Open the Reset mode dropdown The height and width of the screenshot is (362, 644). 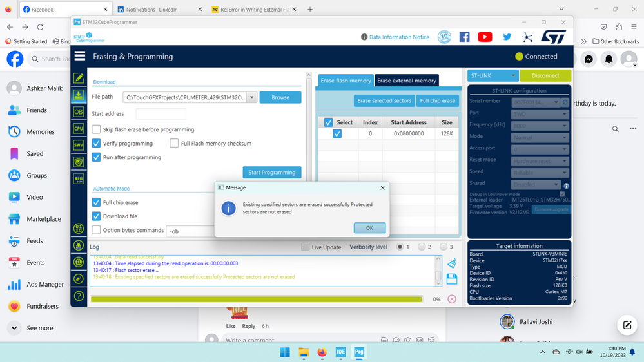[540, 161]
